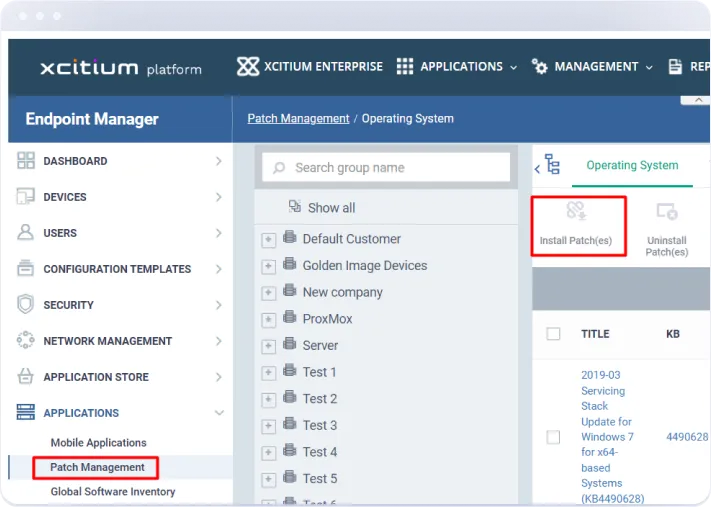The height and width of the screenshot is (507, 711).
Task: Click the Search group name field
Action: click(x=386, y=168)
